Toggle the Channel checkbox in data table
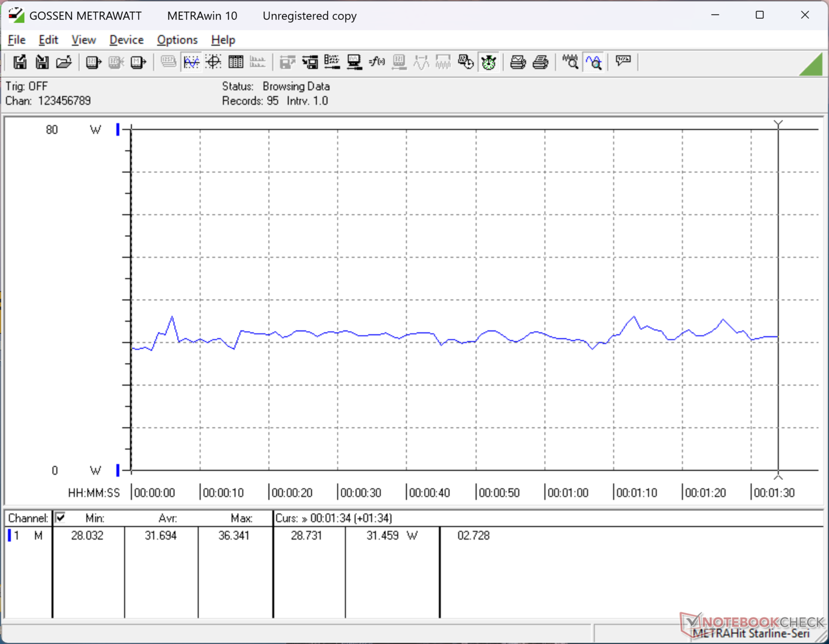The width and height of the screenshot is (829, 644). pyautogui.click(x=61, y=518)
